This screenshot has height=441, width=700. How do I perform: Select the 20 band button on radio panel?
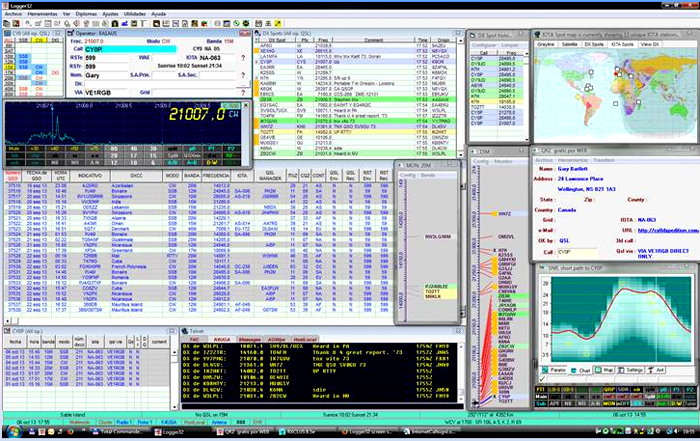114,155
